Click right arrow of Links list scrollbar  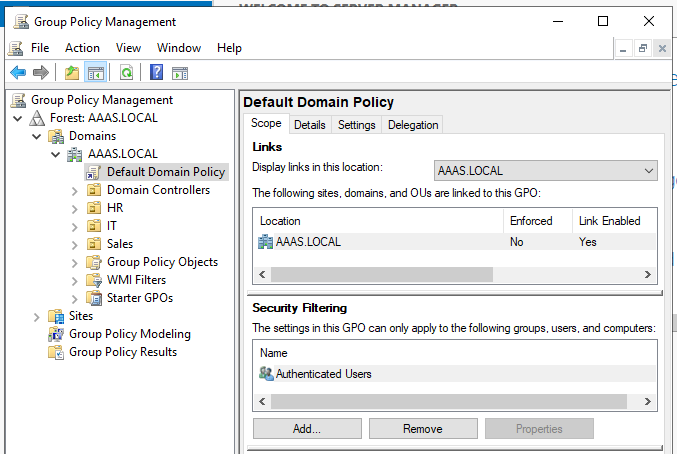(647, 274)
